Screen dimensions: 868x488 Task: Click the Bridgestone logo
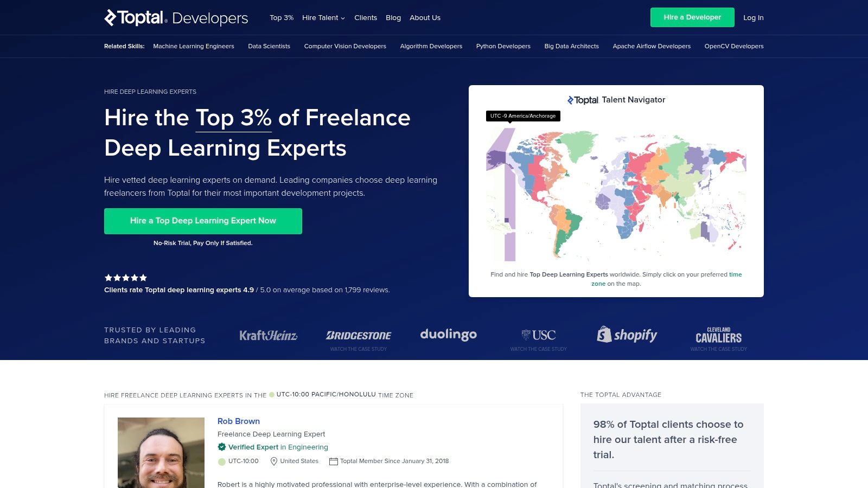point(359,335)
